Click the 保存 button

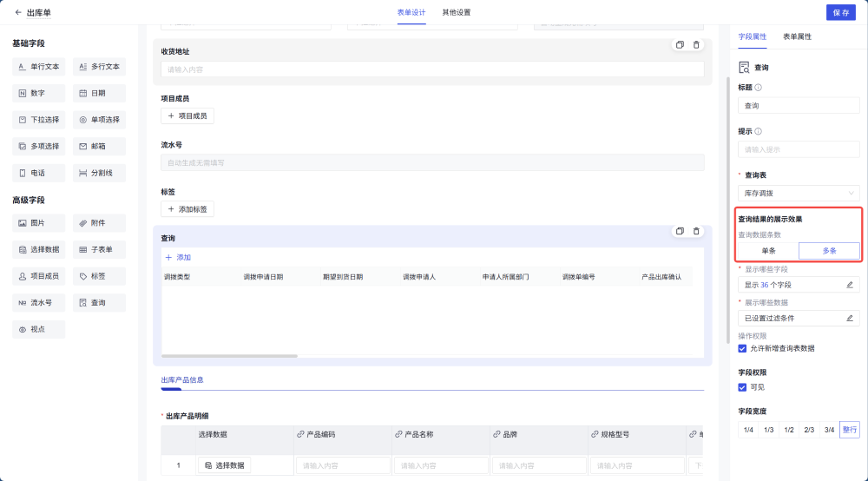point(840,12)
